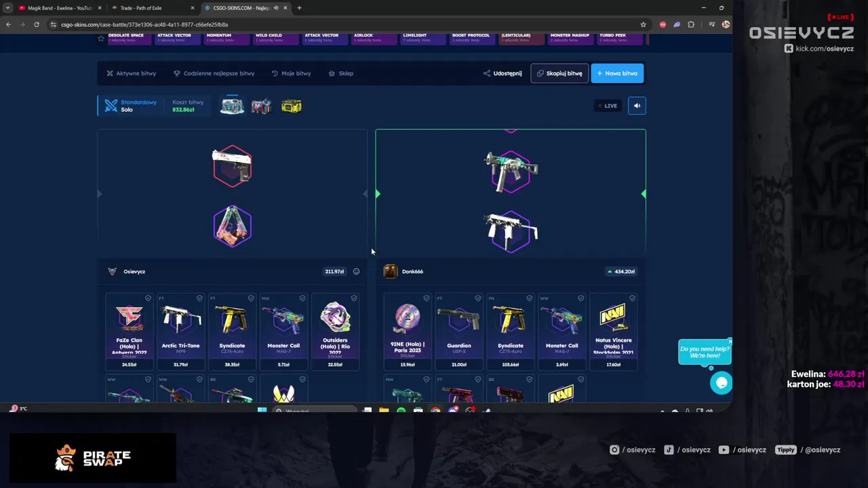Open the Aktywne bitwy tab
Image resolution: width=868 pixels, height=488 pixels.
(x=131, y=73)
